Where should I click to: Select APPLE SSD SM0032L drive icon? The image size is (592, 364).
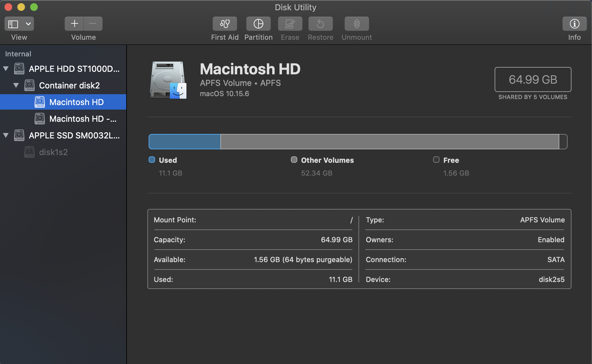[x=19, y=135]
